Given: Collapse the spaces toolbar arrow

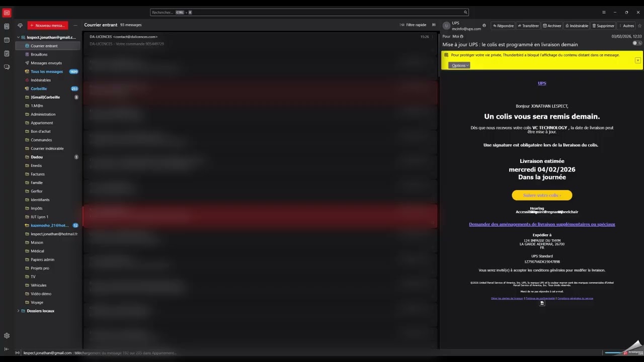Looking at the screenshot, I should click(x=7, y=349).
